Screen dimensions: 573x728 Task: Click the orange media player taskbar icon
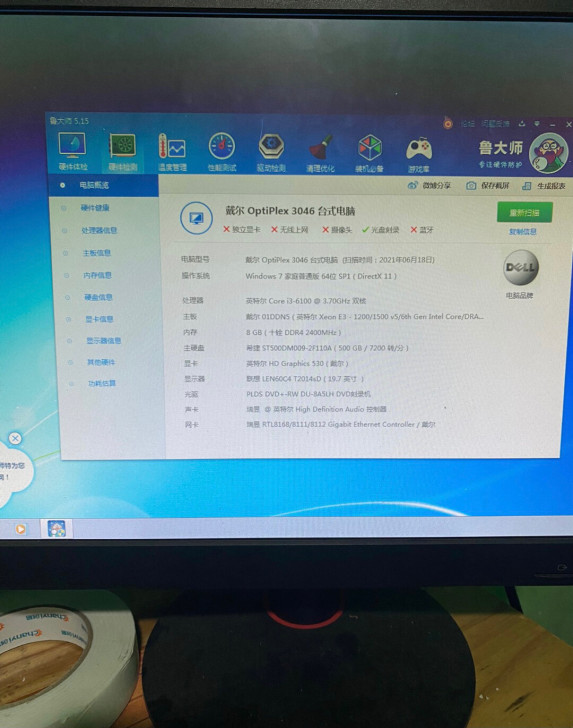pos(20,529)
